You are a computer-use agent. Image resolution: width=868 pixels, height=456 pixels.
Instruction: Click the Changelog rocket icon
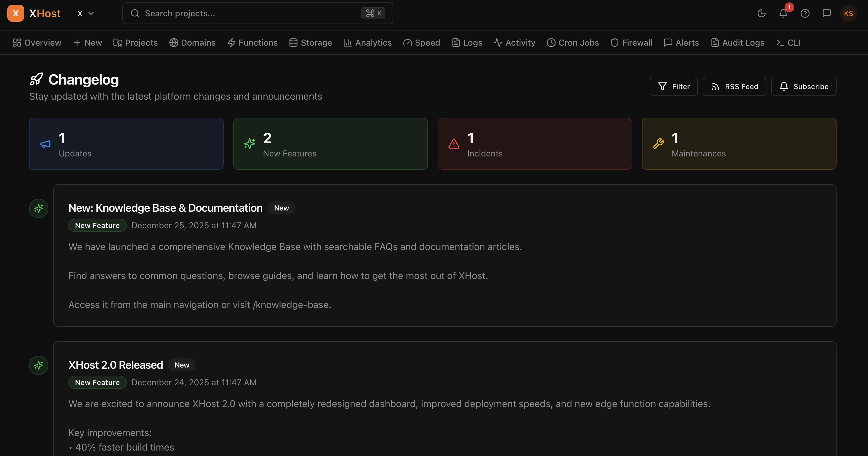36,79
